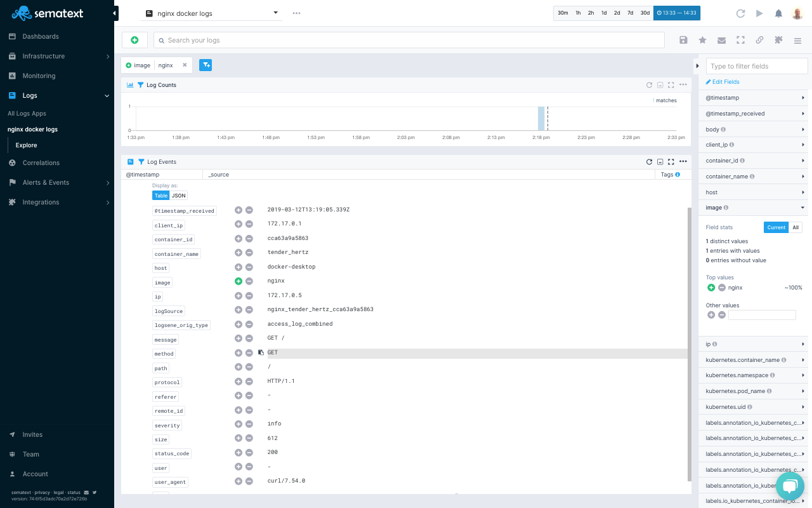Exclude nginx in Top values
This screenshot has height=508, width=812.
pyautogui.click(x=722, y=288)
